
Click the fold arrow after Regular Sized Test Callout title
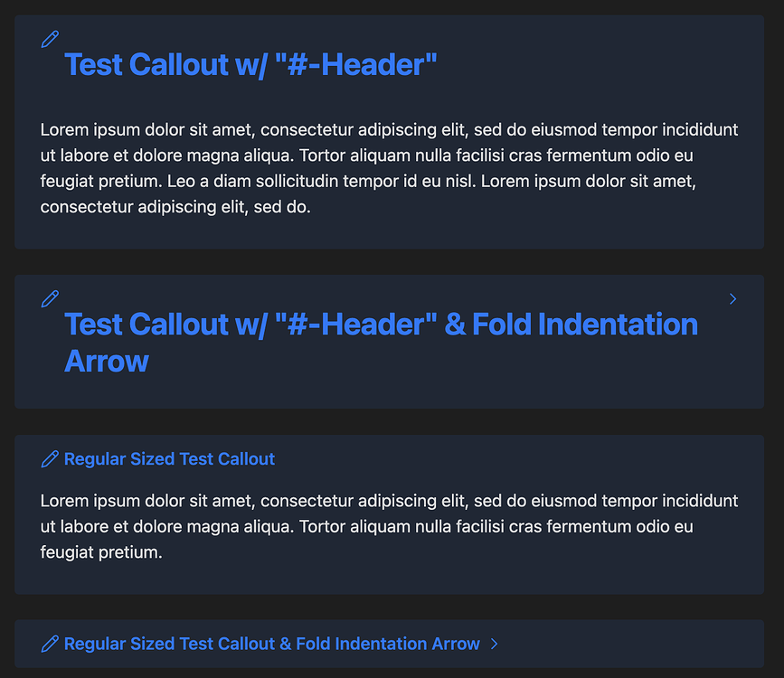coord(495,644)
